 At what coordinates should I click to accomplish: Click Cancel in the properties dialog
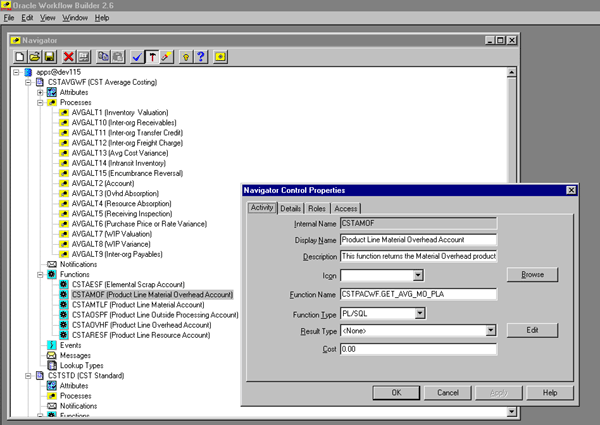(x=448, y=393)
